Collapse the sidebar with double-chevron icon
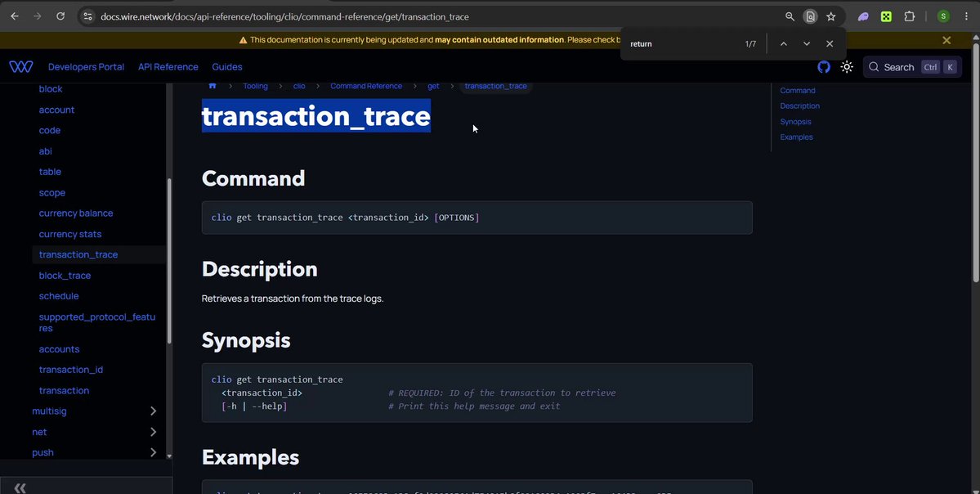Screen dimensions: 980x494 coord(20,487)
